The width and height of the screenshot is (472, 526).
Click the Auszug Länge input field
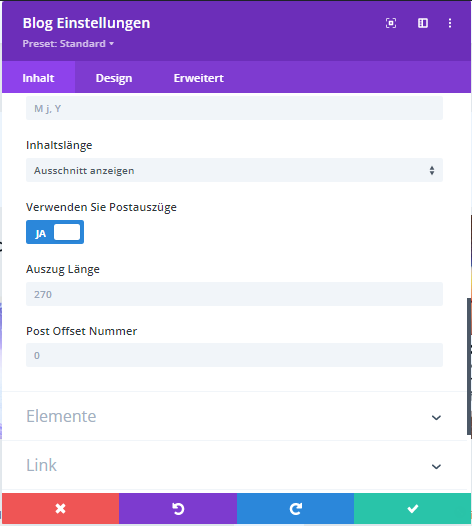[x=234, y=294]
